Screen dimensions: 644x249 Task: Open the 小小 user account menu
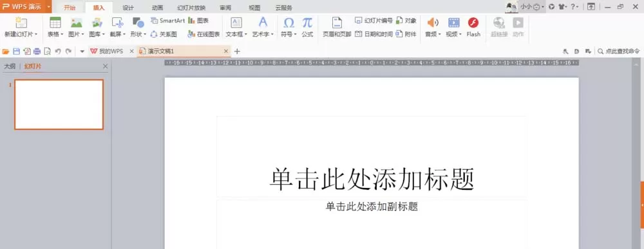click(x=532, y=6)
